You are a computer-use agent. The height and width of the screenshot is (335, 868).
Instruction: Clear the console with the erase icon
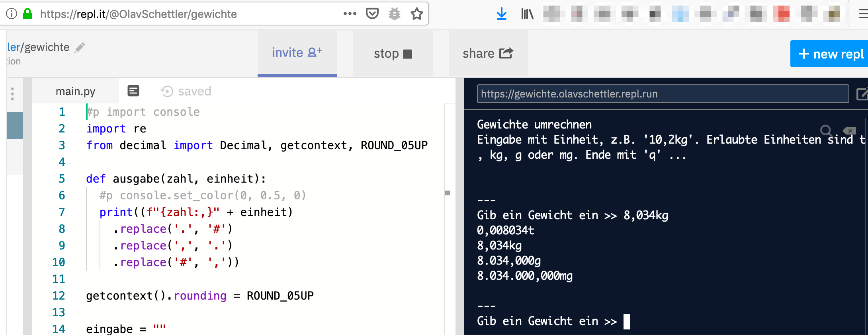[x=849, y=130]
